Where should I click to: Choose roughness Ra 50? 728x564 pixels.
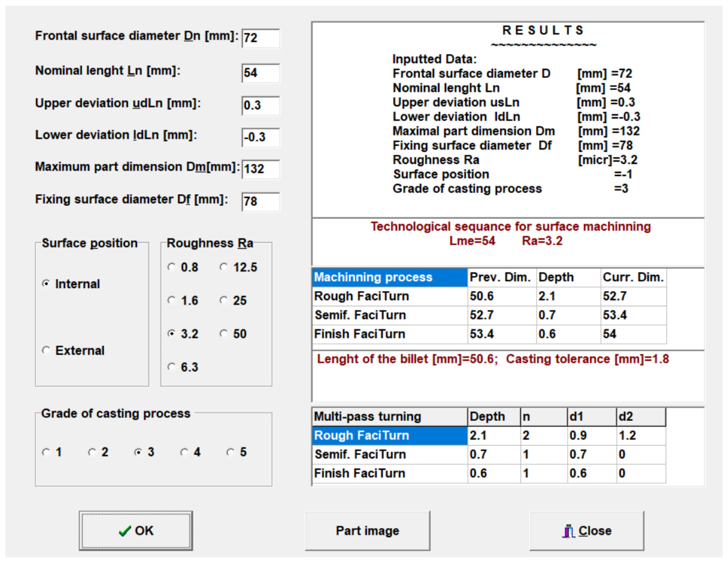(x=224, y=334)
